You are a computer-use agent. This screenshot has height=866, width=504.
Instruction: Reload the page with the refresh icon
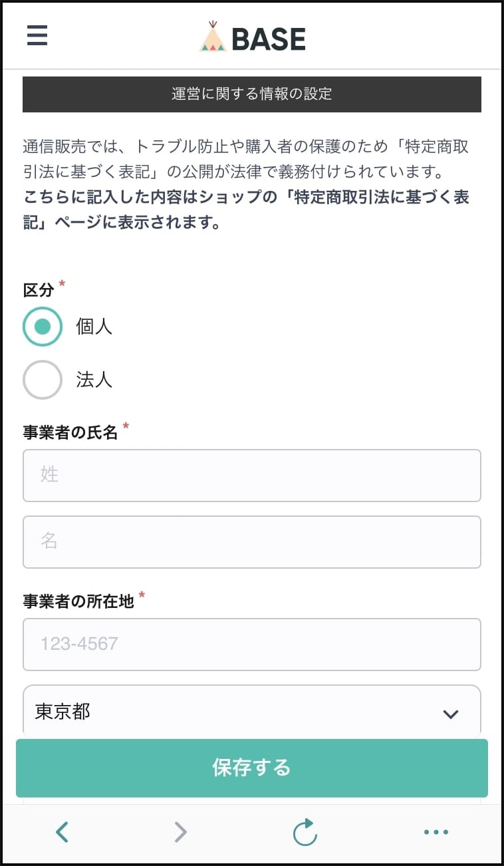click(305, 832)
